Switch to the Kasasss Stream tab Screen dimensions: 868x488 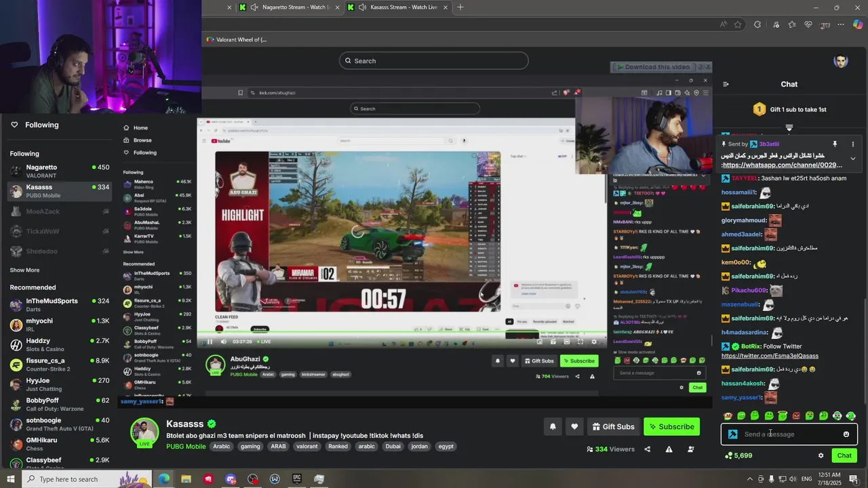click(397, 7)
